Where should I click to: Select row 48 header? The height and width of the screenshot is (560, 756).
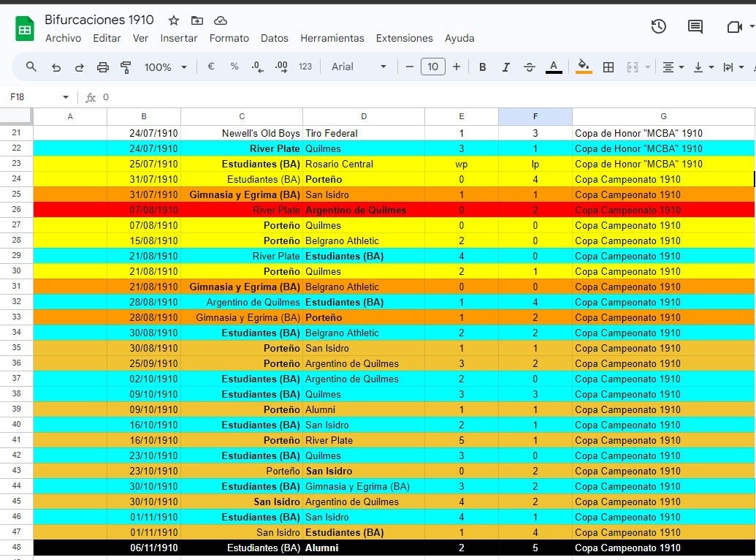point(16,548)
